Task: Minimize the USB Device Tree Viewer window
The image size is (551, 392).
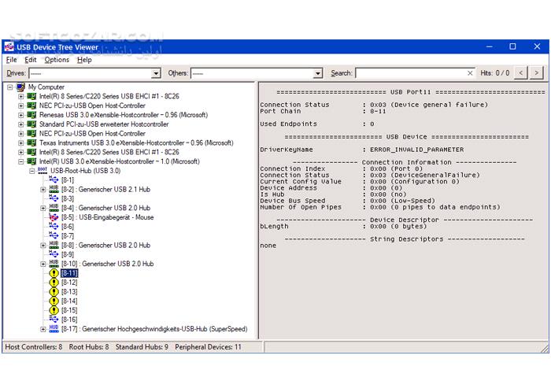Action: click(x=489, y=46)
